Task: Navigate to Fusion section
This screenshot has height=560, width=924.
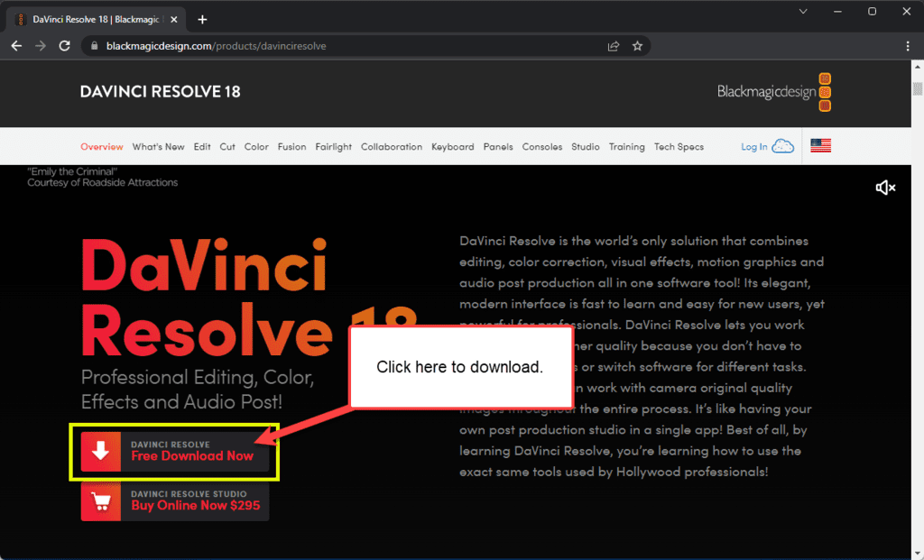Action: (291, 147)
